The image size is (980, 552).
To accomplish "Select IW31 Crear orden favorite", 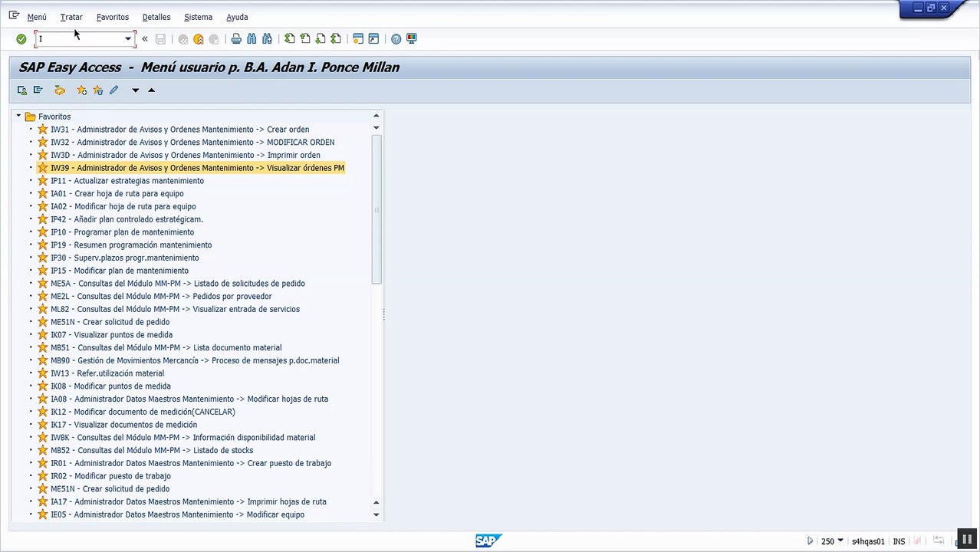I will [180, 130].
